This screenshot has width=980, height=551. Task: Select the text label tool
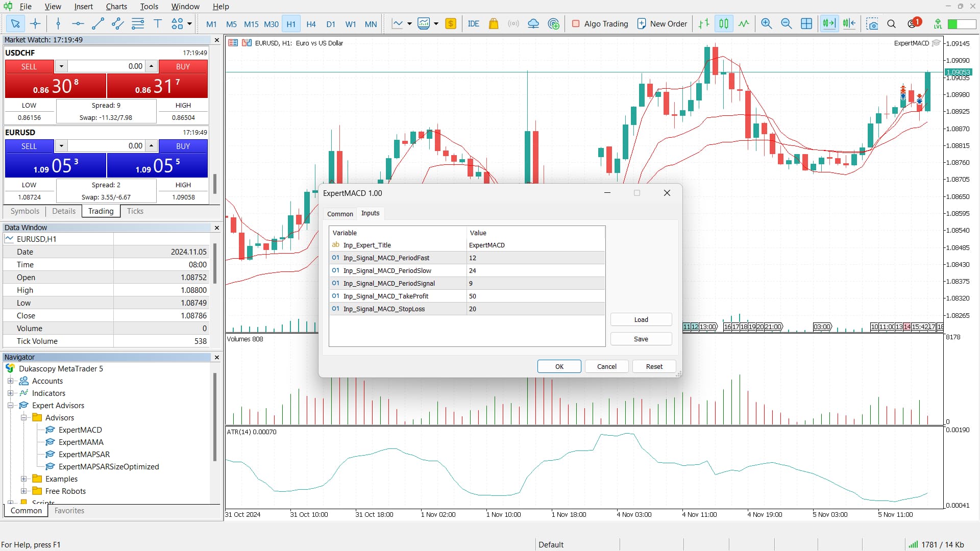[x=158, y=23]
